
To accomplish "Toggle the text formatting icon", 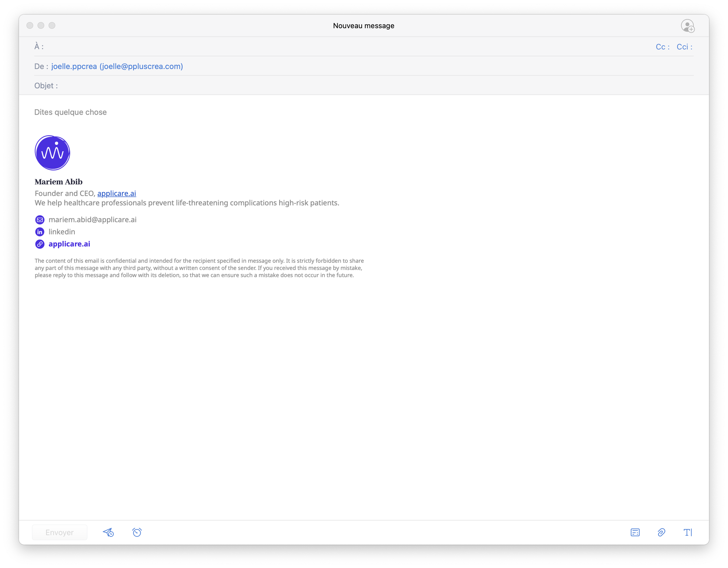I will coord(688,532).
